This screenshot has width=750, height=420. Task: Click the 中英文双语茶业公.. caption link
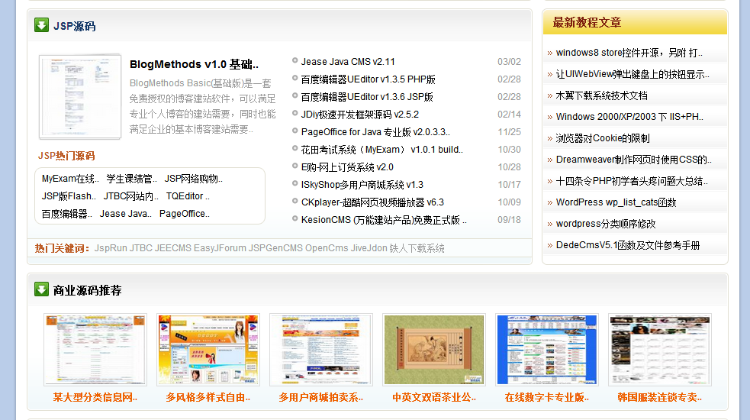(434, 398)
